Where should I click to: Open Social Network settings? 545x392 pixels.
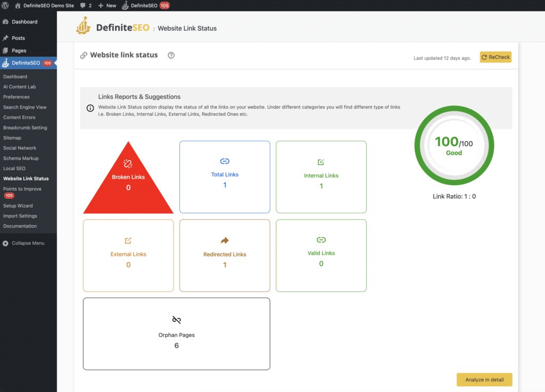20,148
